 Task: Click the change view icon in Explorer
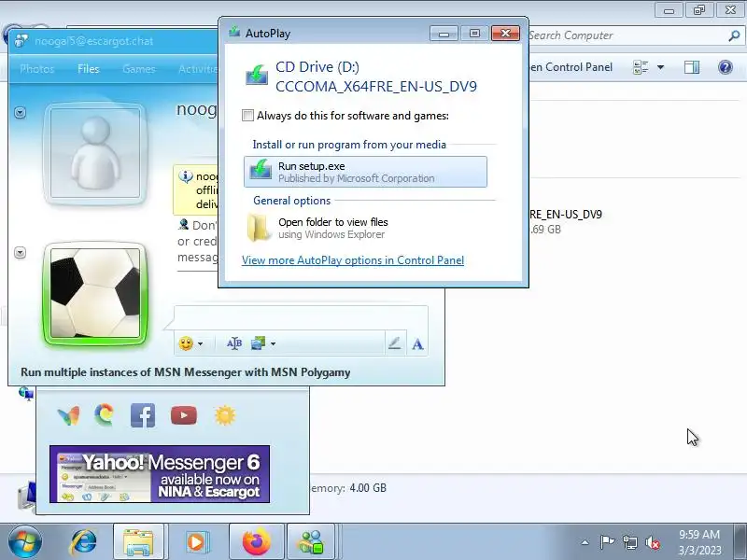pyautogui.click(x=641, y=67)
